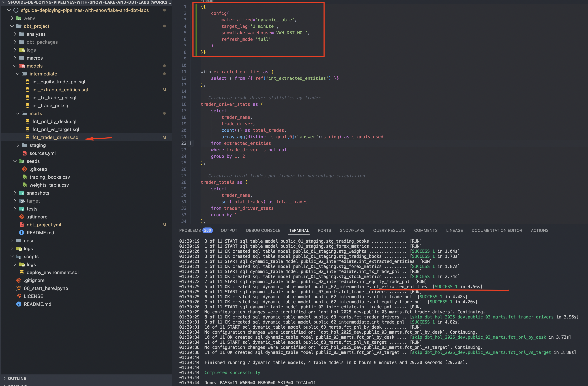Open int_extracted_entities.sql file
The width and height of the screenshot is (588, 386).
pyautogui.click(x=60, y=90)
